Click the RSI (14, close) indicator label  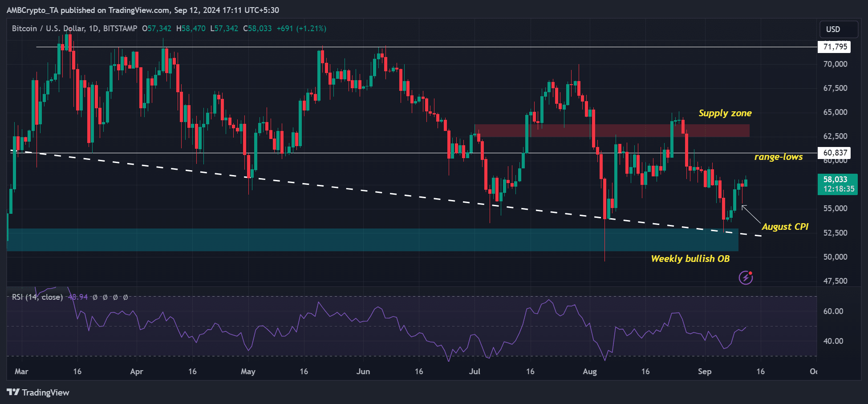point(37,297)
